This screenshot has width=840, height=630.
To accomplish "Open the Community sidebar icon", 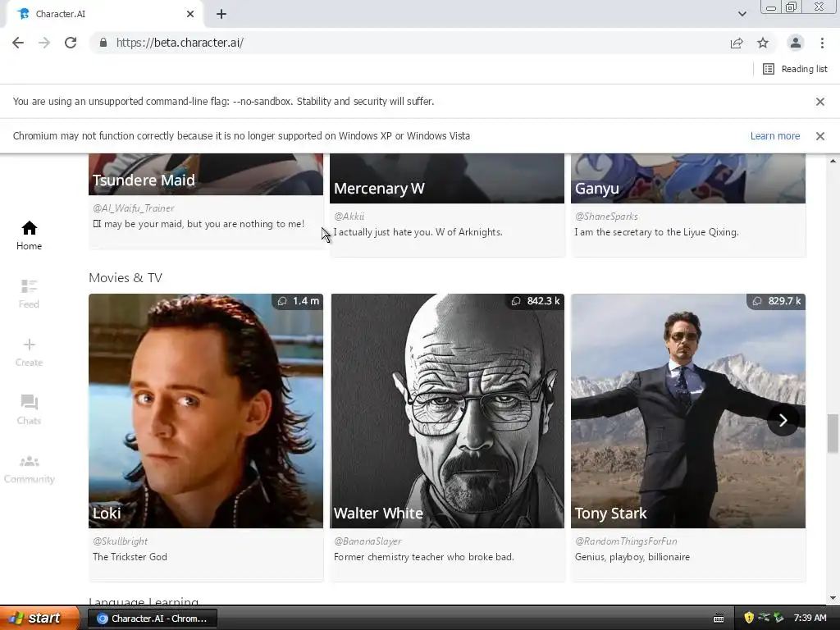I will click(29, 461).
